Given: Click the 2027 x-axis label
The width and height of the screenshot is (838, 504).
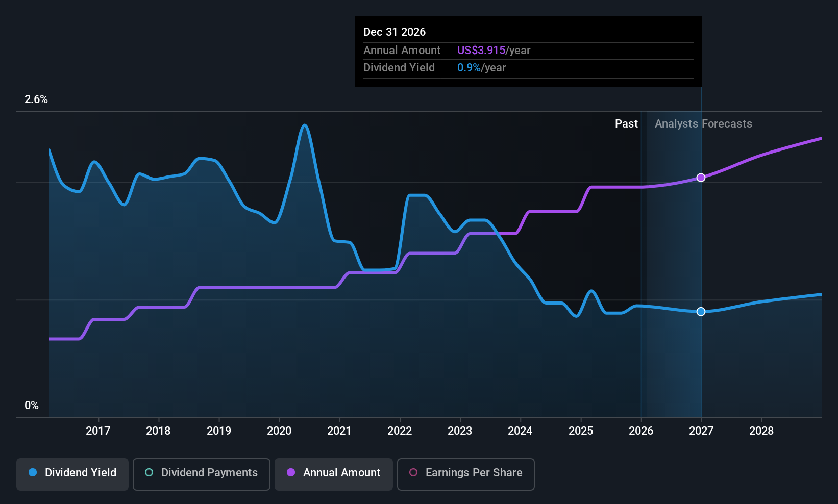Looking at the screenshot, I should (x=701, y=431).
